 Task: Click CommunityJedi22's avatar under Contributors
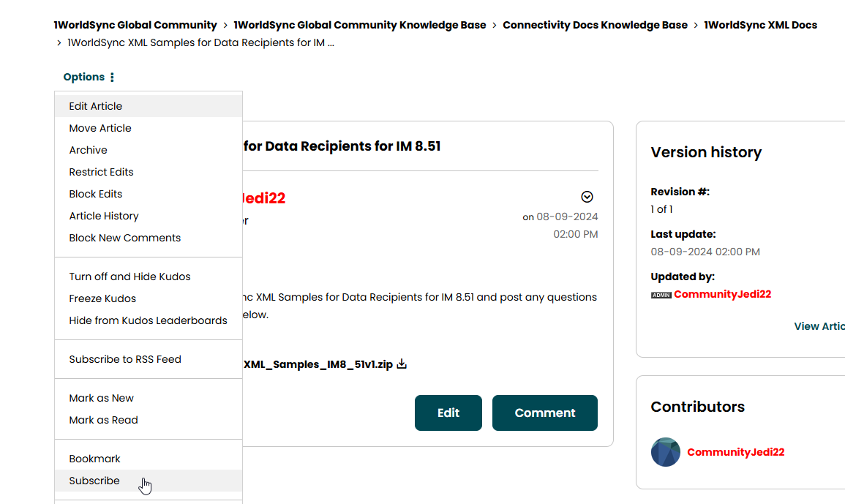coord(665,451)
